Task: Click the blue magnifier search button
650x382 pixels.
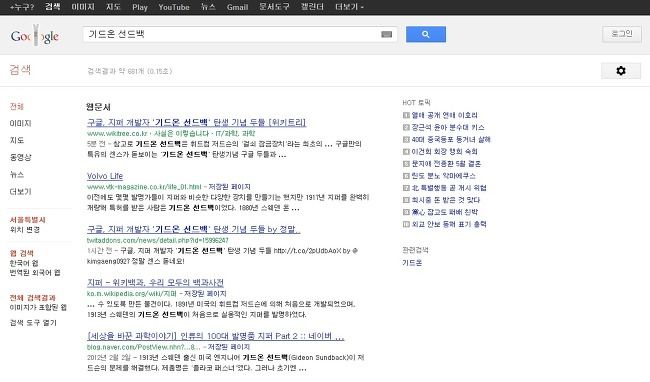Action: pos(426,34)
